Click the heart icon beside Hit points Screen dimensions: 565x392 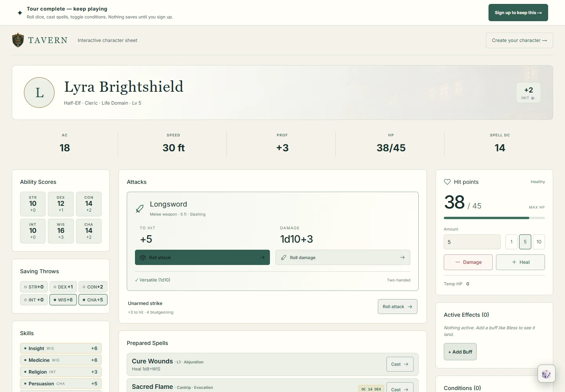[447, 182]
